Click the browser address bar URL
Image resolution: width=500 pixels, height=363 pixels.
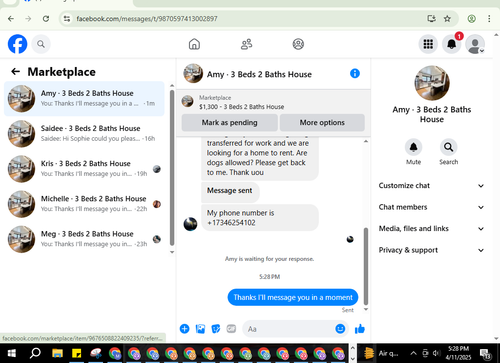[147, 19]
